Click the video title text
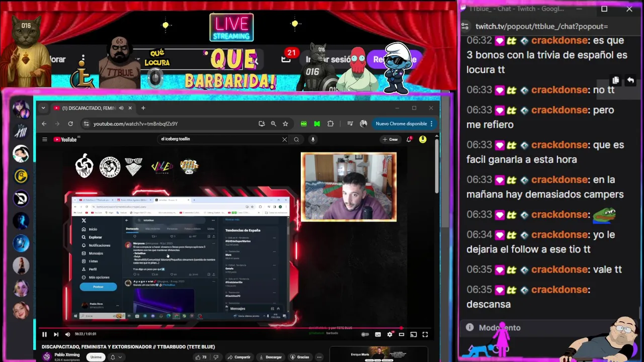The image size is (644, 362). click(x=128, y=347)
